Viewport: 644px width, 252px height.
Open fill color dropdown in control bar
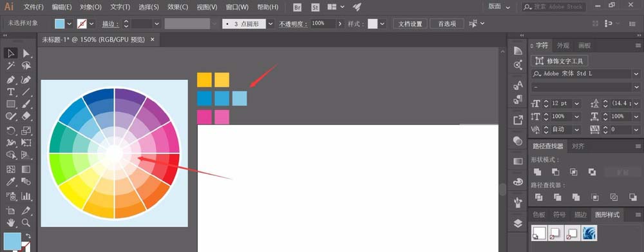tap(69, 24)
